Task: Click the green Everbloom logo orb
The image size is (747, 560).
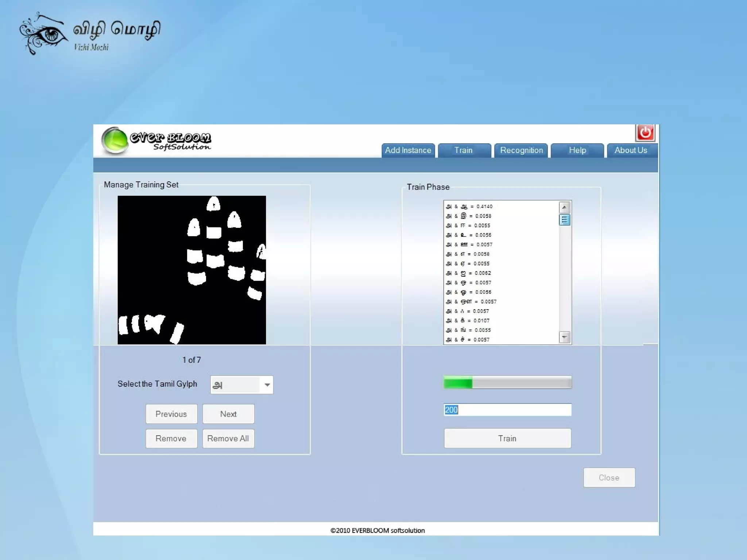Action: pyautogui.click(x=115, y=140)
